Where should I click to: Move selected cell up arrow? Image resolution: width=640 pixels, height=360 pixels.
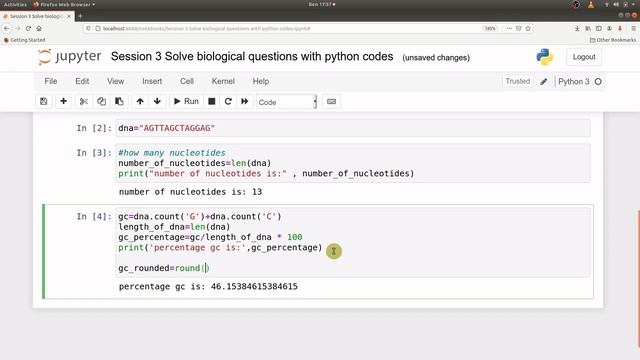tap(140, 102)
